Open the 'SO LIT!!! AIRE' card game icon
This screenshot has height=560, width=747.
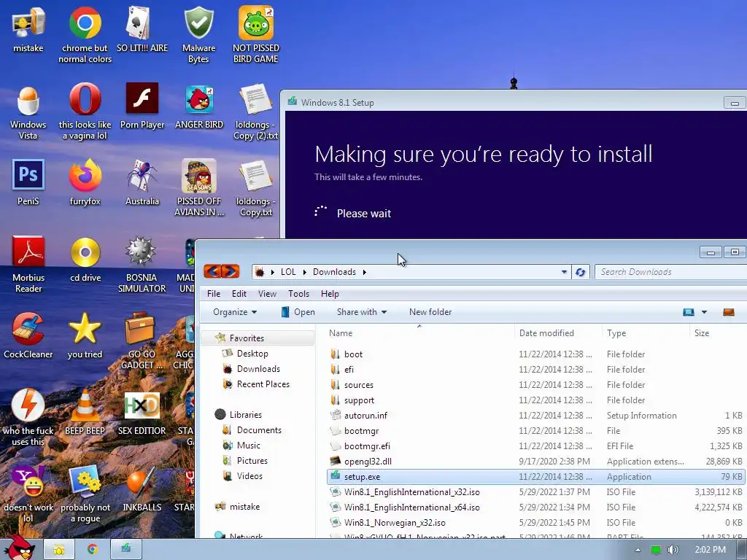142,29
